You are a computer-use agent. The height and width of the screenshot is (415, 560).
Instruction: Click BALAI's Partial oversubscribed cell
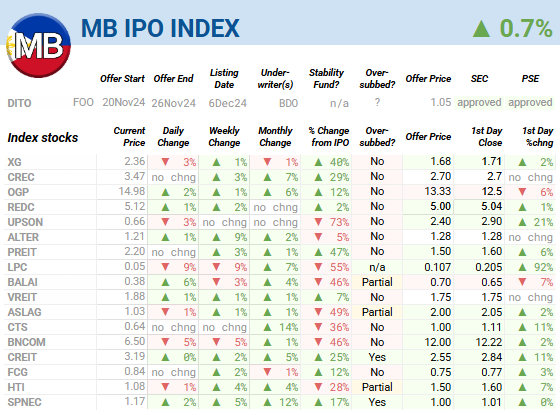click(x=377, y=282)
